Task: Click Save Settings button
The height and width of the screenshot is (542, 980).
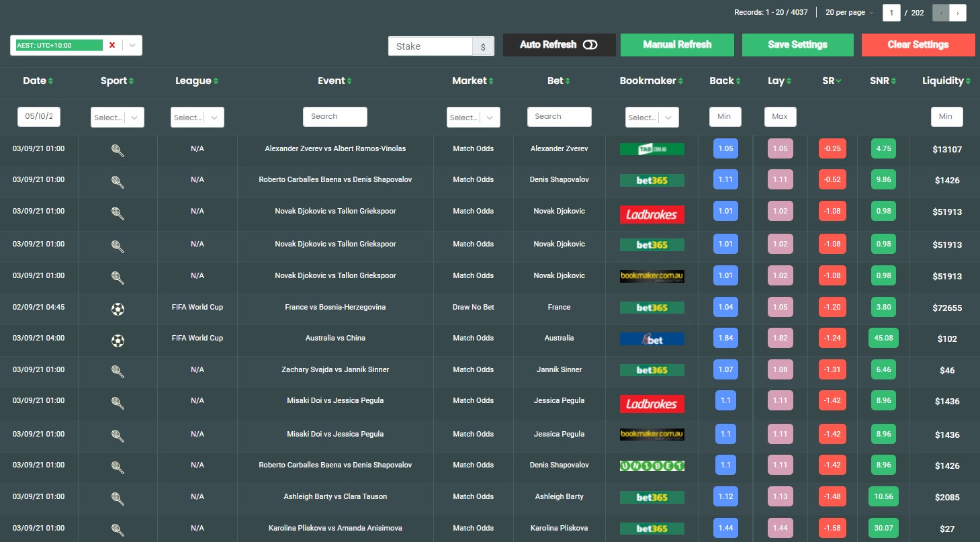Action: point(798,44)
